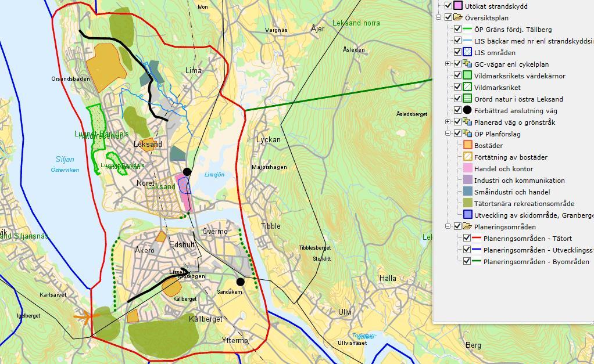The height and width of the screenshot is (364, 594).
Task: Click the blue line symbol for Planeringsområden - Utvecklingsstråk
Action: coord(477,250)
